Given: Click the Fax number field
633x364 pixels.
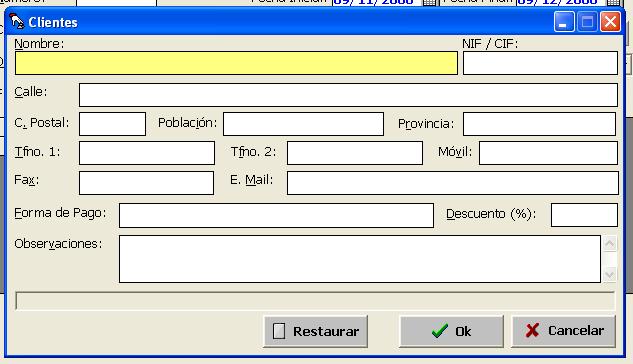Looking at the screenshot, I should [147, 183].
